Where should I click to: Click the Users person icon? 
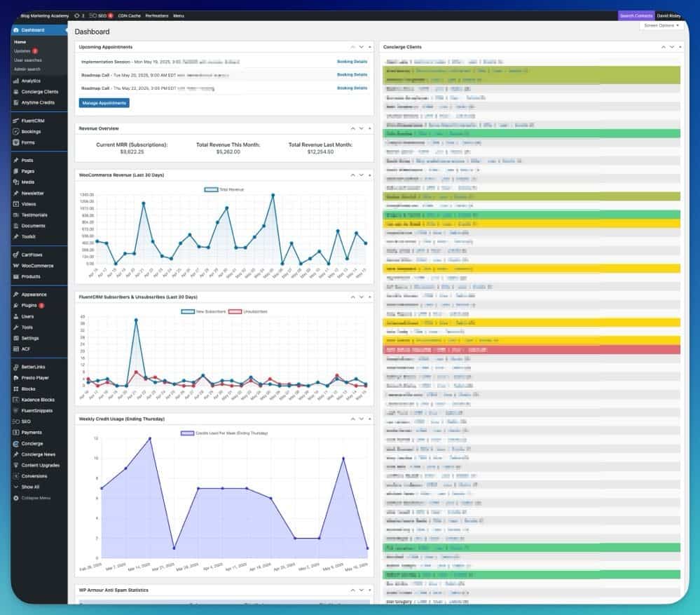click(x=16, y=317)
